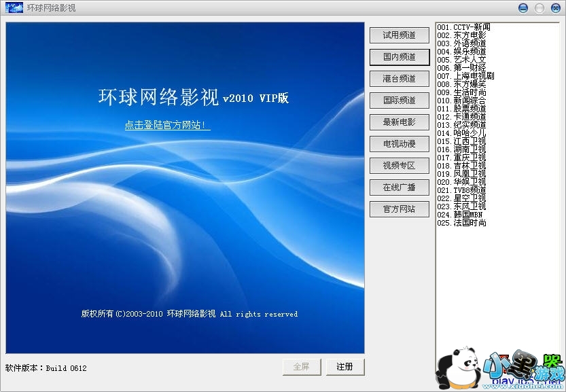Click the 软件版本 Build 0612 label
The height and width of the screenshot is (392, 566).
pyautogui.click(x=46, y=368)
